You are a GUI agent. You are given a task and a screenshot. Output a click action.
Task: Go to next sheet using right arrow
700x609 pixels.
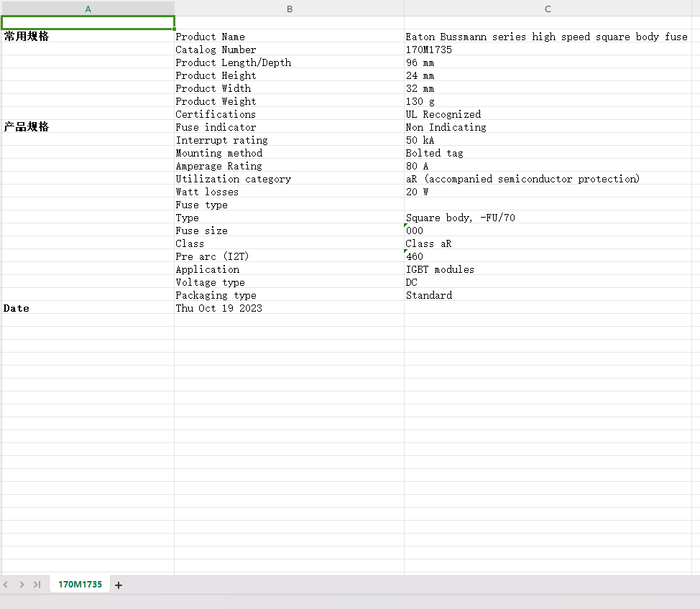[22, 585]
